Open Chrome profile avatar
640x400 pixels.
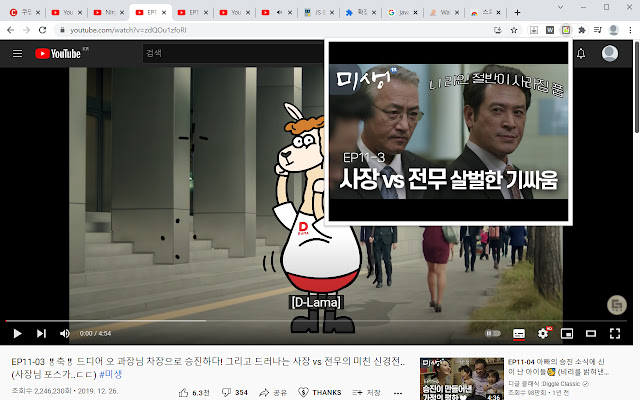[x=613, y=30]
